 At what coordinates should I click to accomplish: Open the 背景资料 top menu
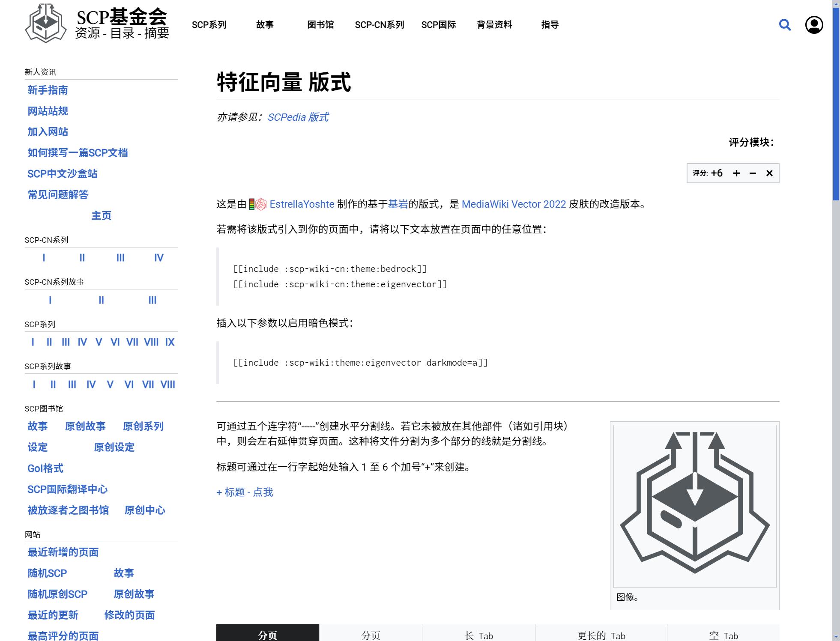494,25
